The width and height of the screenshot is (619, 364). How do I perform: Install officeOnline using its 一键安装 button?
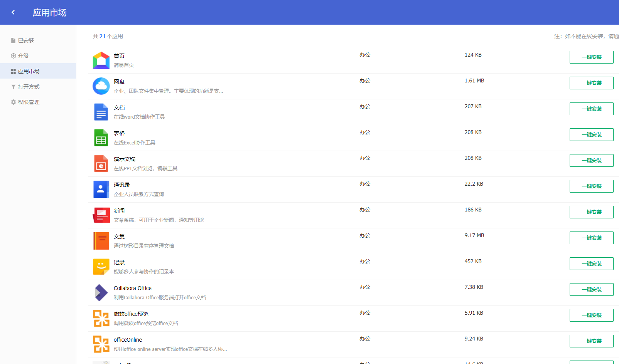(591, 341)
